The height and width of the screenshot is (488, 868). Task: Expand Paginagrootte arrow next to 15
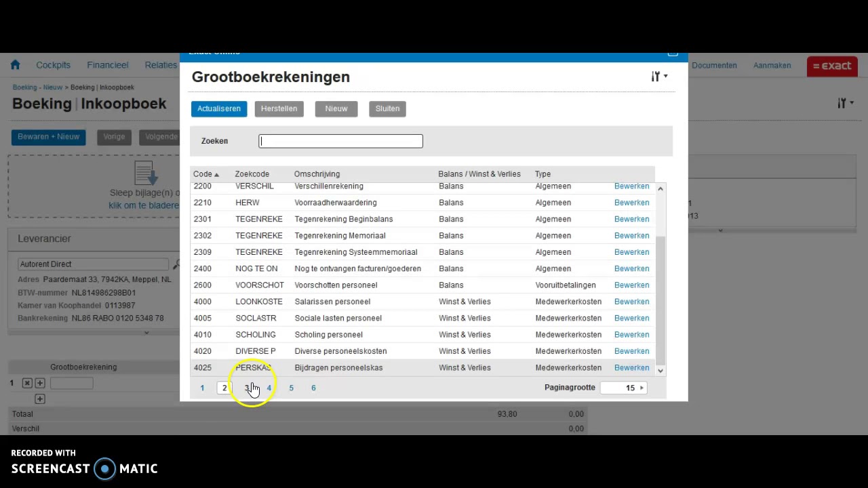[642, 388]
